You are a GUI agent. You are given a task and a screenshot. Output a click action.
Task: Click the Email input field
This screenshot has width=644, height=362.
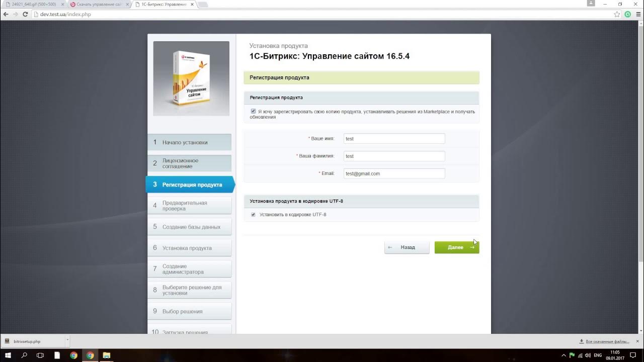coord(394,173)
